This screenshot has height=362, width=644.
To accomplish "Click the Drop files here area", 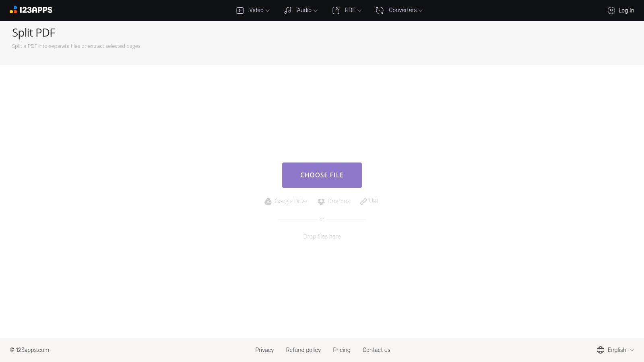I will click(x=322, y=237).
